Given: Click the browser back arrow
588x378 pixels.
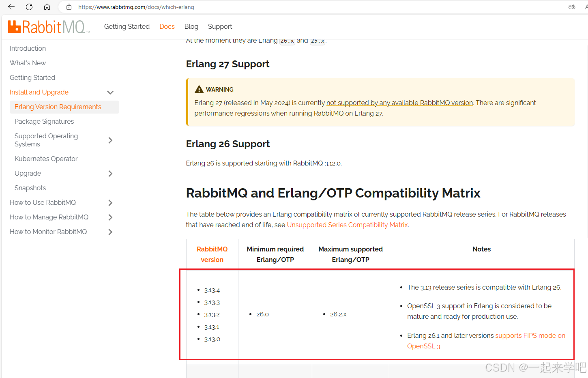Looking at the screenshot, I should click(11, 7).
